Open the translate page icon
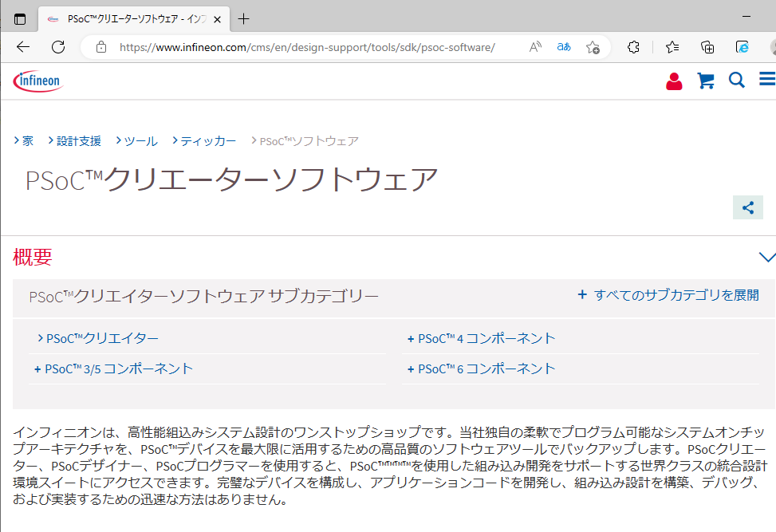776x532 pixels. 564,47
